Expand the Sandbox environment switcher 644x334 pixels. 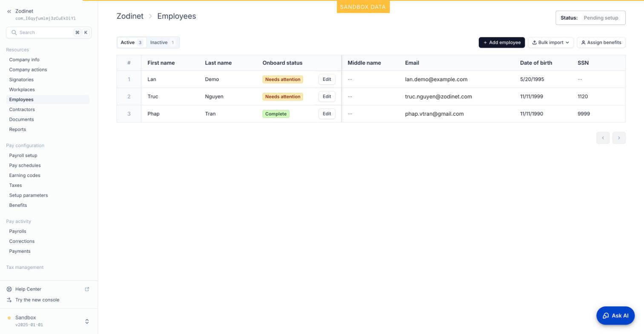pyautogui.click(x=87, y=321)
